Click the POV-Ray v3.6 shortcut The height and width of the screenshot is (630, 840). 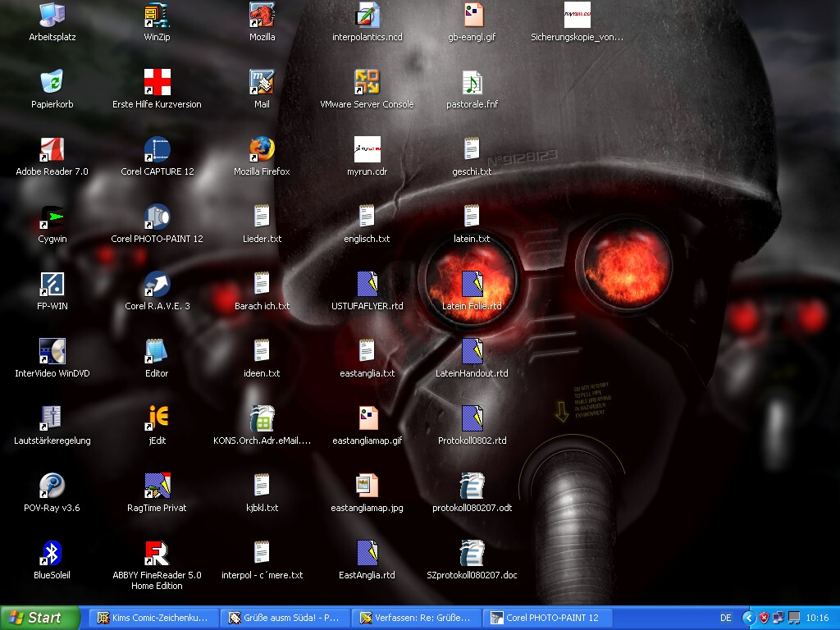click(52, 486)
